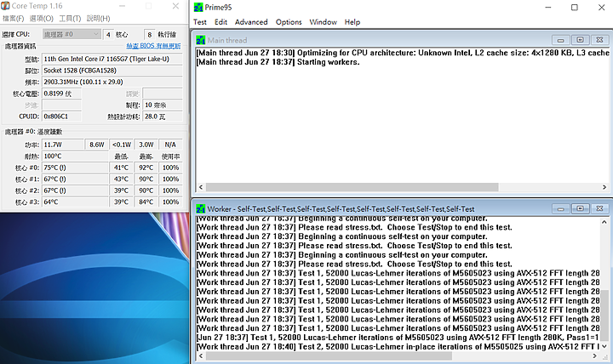Click Core #0 temperature 75°C
Viewport: 613px width, 364px height.
(x=75, y=168)
